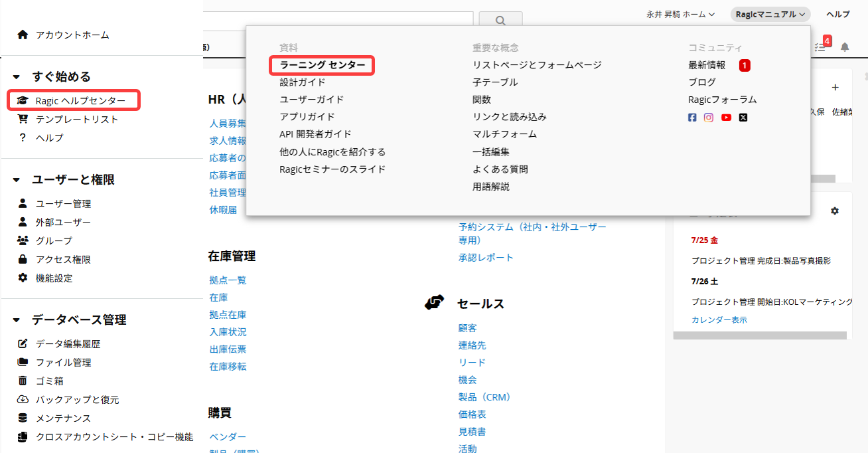Click the gear icon in the calendar widget
Viewport: 868px width, 453px height.
click(x=835, y=211)
